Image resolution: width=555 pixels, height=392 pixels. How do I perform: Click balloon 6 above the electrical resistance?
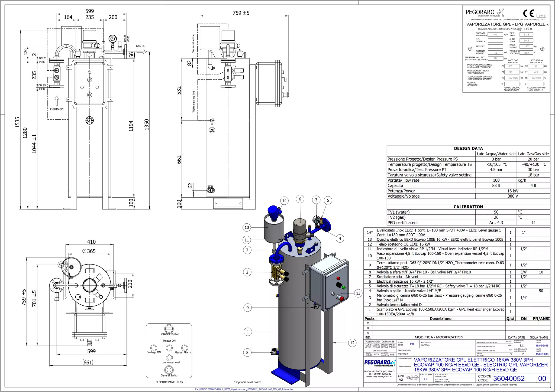pyautogui.click(x=300, y=199)
